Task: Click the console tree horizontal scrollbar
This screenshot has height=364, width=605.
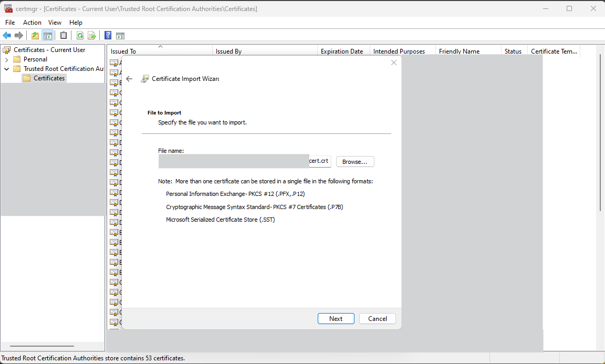Action: point(41,346)
